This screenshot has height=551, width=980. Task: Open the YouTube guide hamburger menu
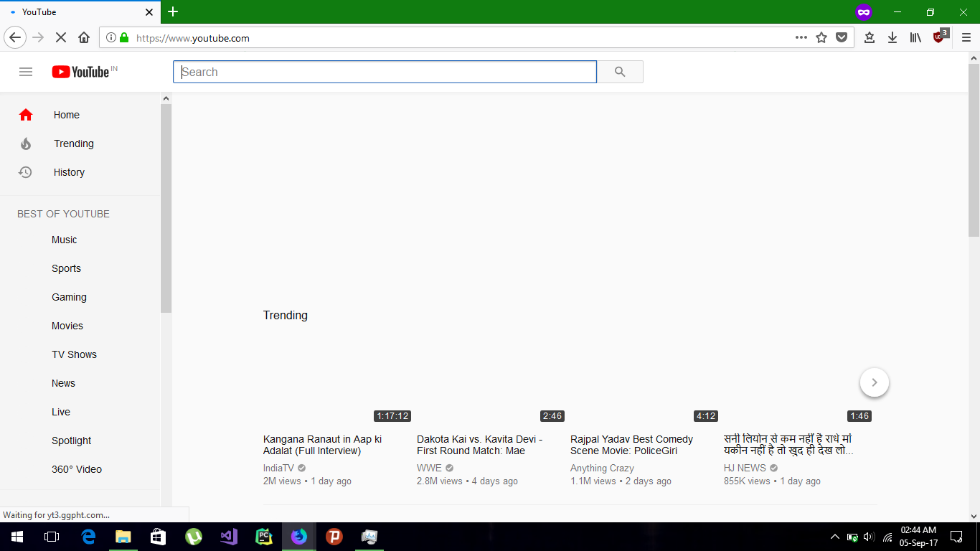[x=26, y=72]
